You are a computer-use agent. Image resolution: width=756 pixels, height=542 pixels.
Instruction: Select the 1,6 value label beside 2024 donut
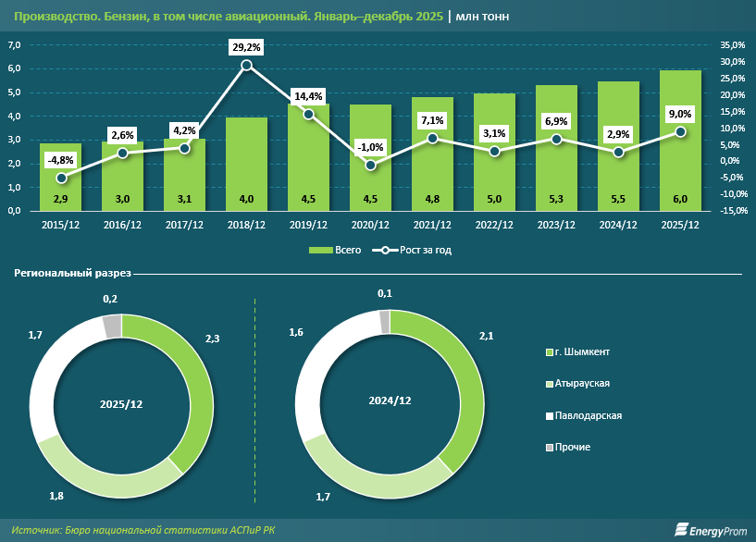pos(297,331)
